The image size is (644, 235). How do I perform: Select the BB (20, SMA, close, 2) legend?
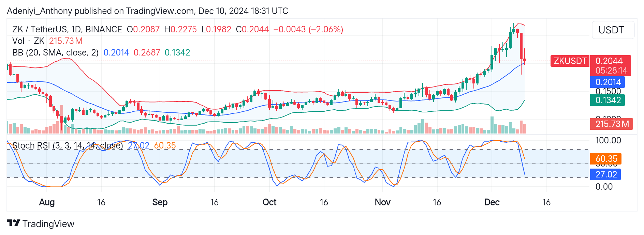(x=55, y=52)
